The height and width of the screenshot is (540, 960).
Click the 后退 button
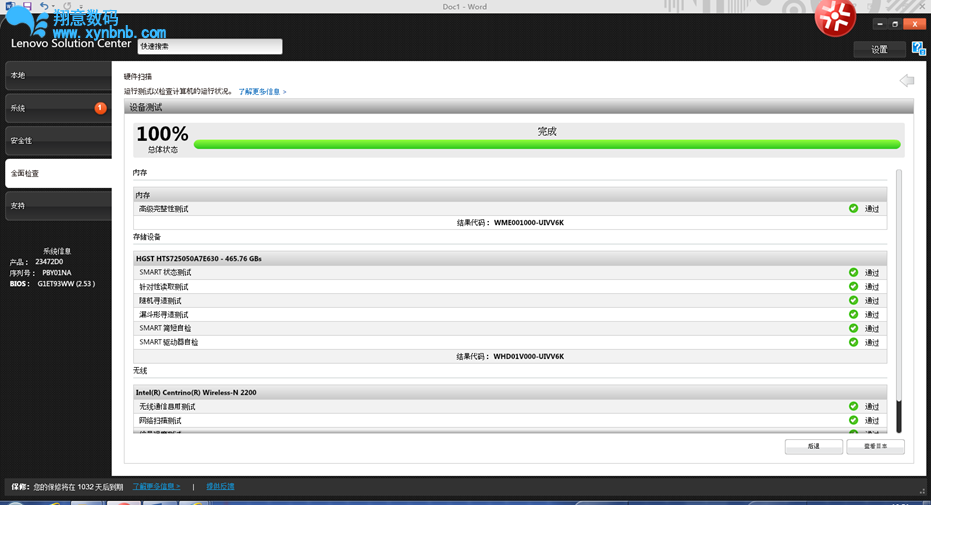click(814, 446)
